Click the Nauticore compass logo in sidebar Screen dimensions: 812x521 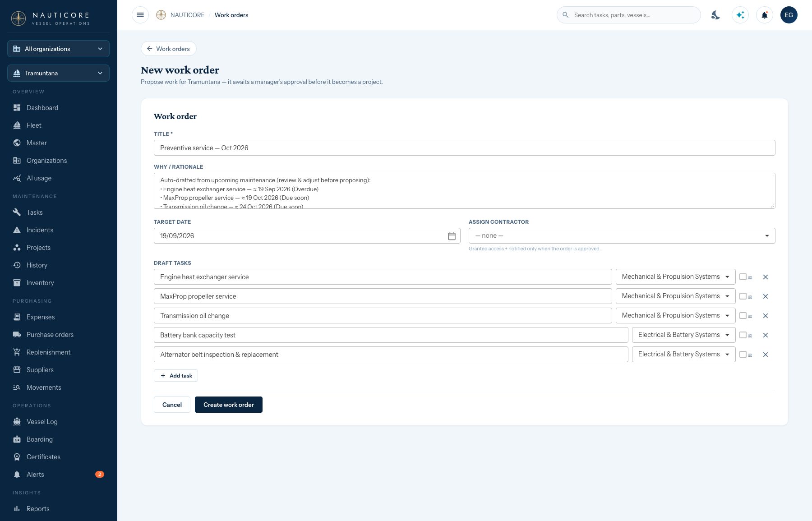pos(18,18)
